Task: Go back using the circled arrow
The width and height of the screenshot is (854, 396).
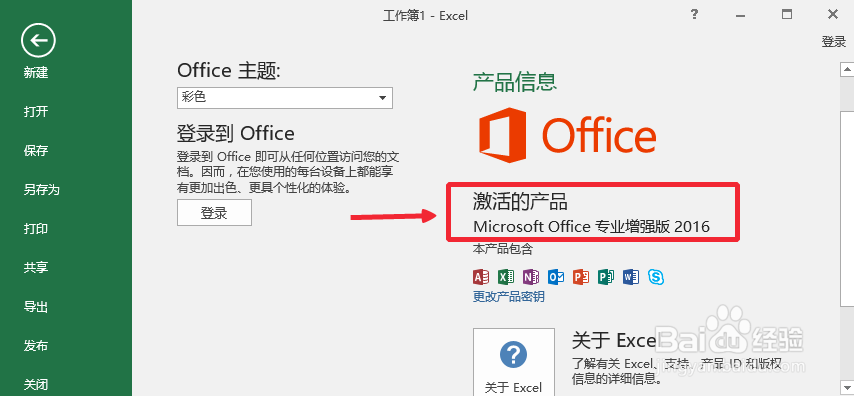Action: pos(38,40)
